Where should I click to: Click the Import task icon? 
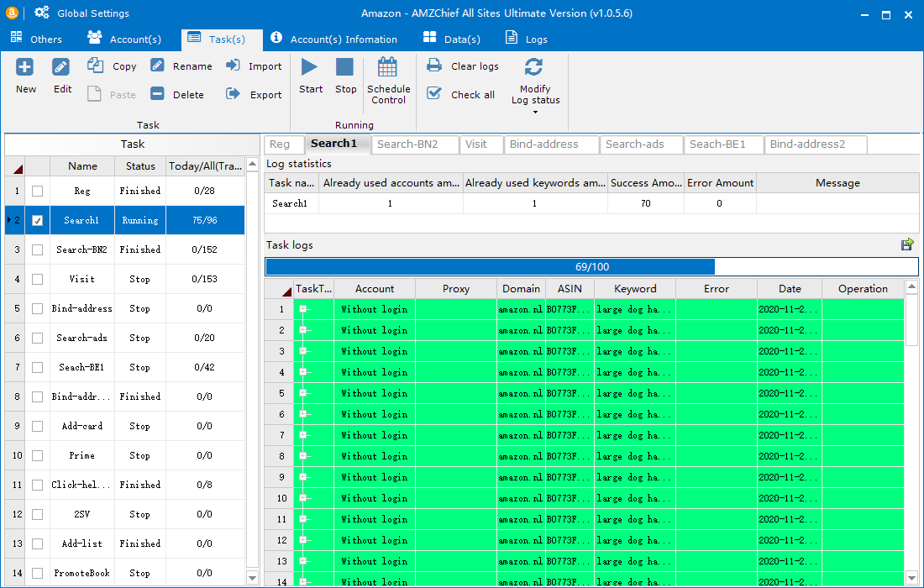(x=233, y=66)
